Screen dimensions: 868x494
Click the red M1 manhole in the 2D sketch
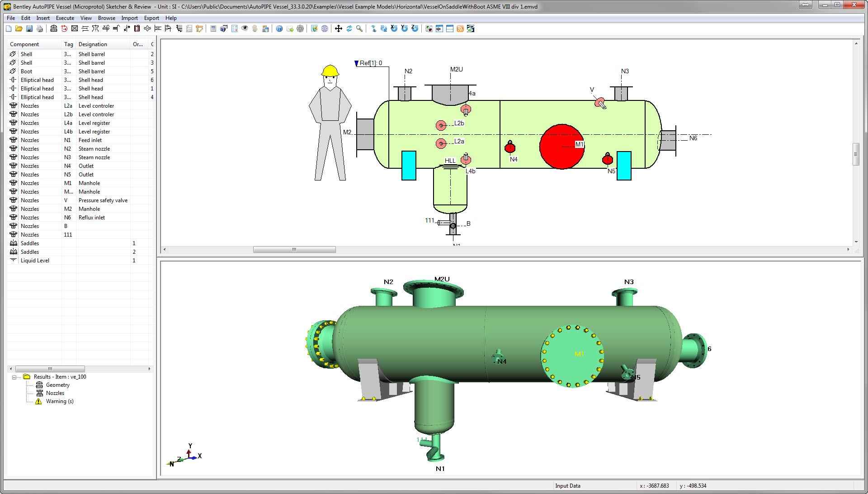[561, 147]
